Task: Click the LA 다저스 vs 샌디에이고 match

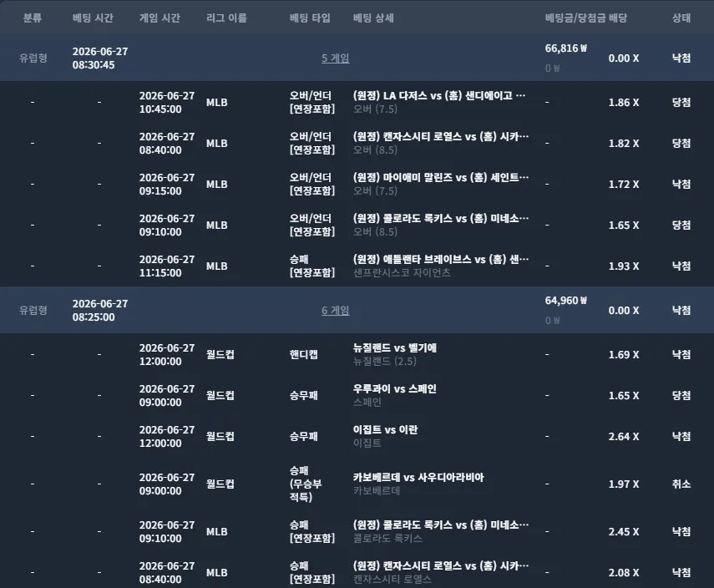Action: tap(439, 96)
